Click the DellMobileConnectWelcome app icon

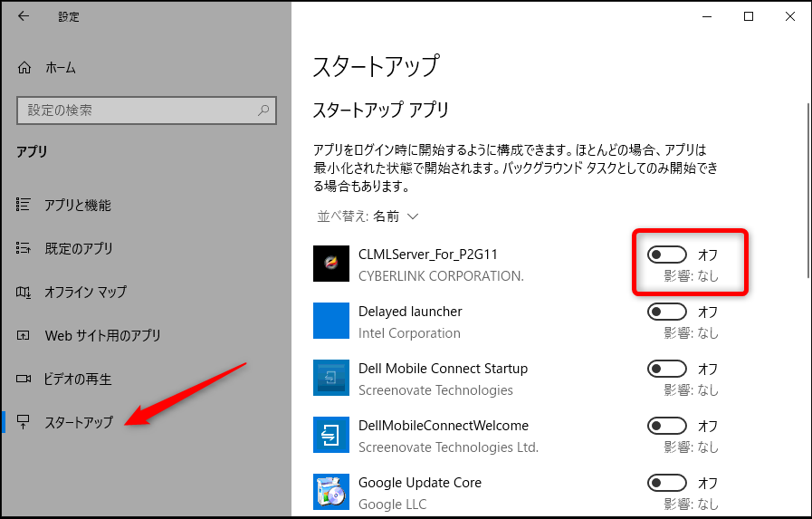331,435
